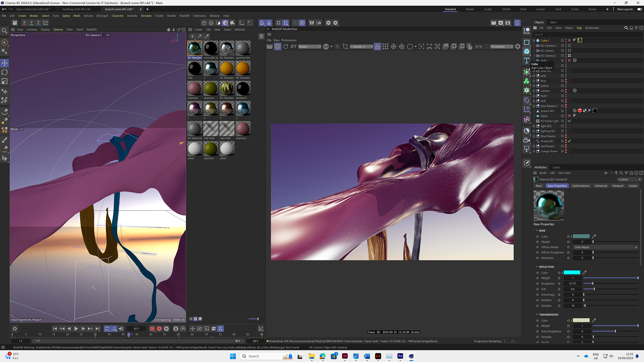Click the autokeying button in timeline
The width and height of the screenshot is (644, 362).
pyautogui.click(x=159, y=329)
